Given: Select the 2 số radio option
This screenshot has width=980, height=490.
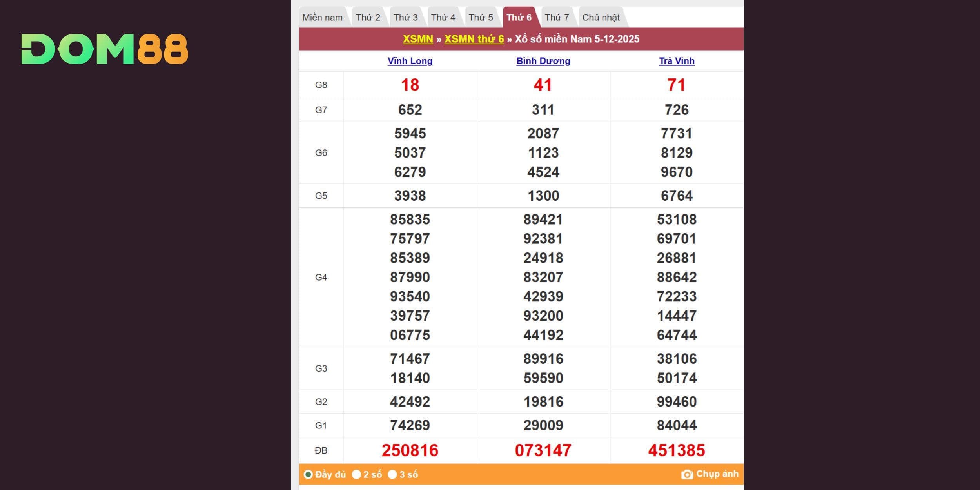Looking at the screenshot, I should click(356, 475).
